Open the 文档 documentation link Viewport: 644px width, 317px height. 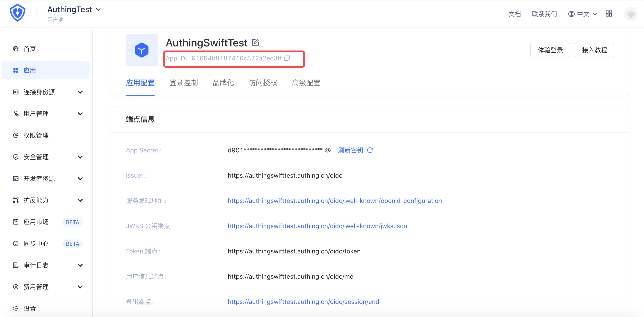point(514,14)
